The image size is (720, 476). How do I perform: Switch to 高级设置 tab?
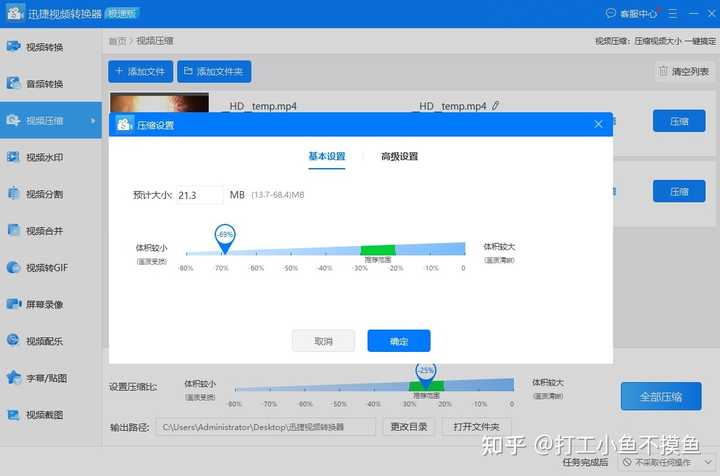pyautogui.click(x=399, y=157)
